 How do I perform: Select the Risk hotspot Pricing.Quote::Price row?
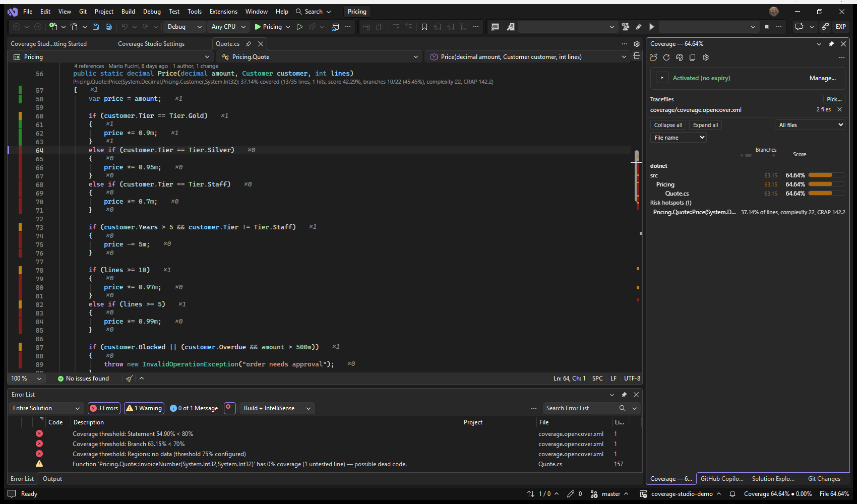(749, 212)
